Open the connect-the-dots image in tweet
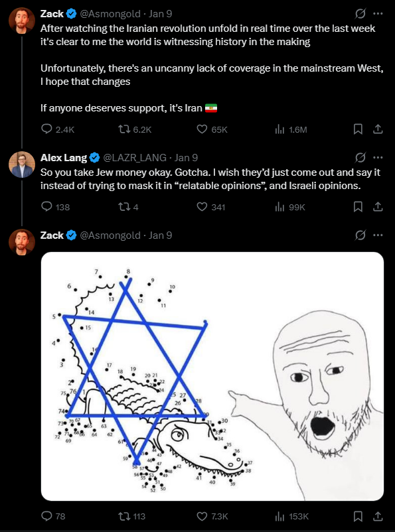Image resolution: width=395 pixels, height=532 pixels. click(x=212, y=376)
